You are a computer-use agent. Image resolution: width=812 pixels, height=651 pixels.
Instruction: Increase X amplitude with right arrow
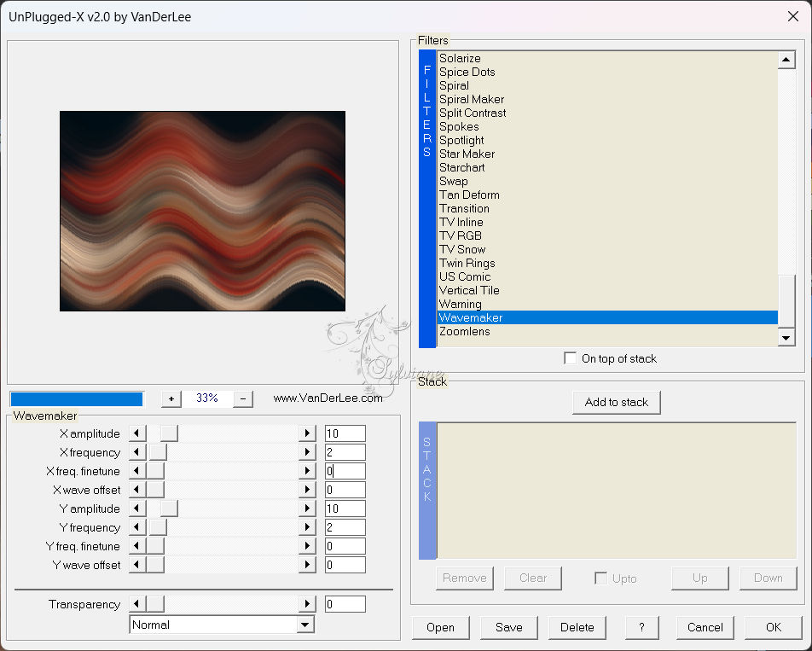tap(307, 433)
